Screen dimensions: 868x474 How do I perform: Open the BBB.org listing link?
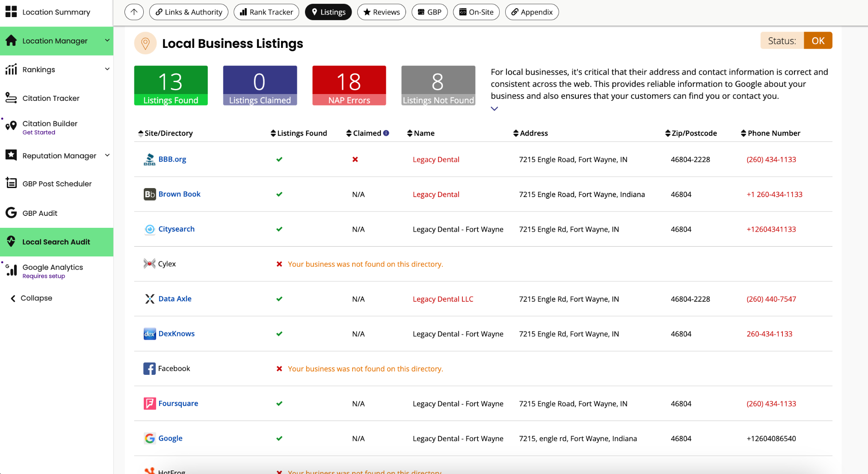tap(172, 159)
